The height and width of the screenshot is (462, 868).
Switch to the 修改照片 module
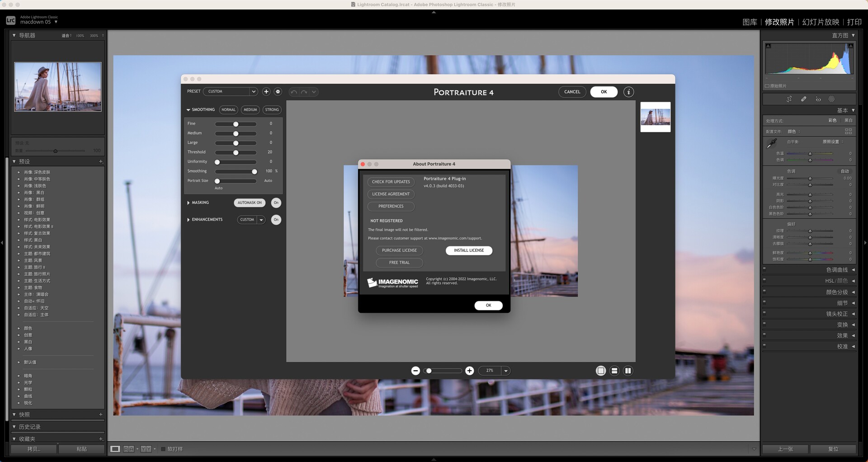tap(779, 22)
